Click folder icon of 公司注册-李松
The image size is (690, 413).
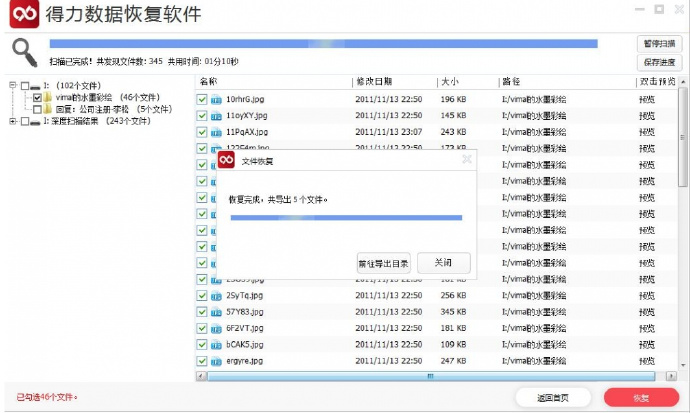pos(48,109)
